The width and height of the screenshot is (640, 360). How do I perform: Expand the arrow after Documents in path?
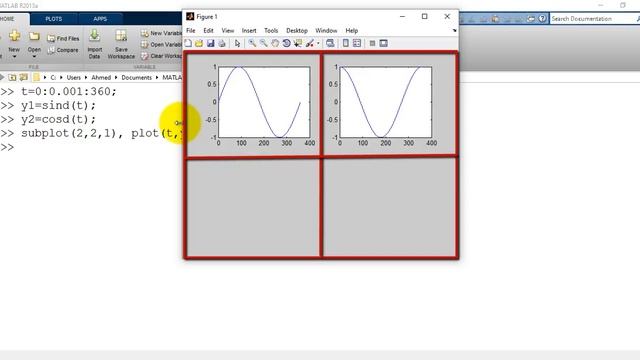(x=157, y=78)
